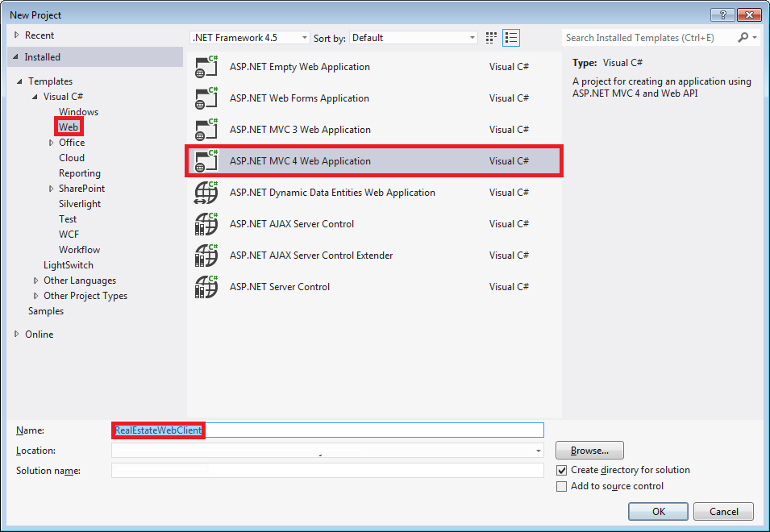This screenshot has height=532, width=770.
Task: Expand the Recent section
Action: tap(17, 35)
